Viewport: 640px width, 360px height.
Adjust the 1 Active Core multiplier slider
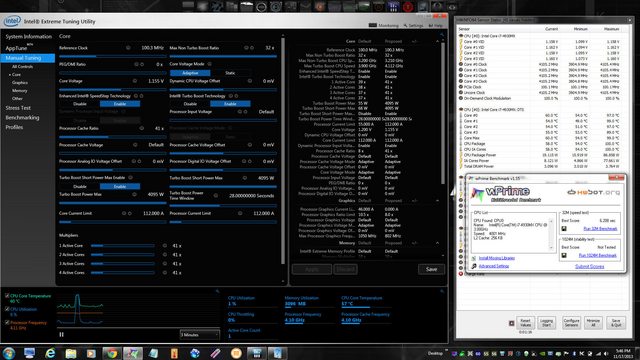[123, 246]
